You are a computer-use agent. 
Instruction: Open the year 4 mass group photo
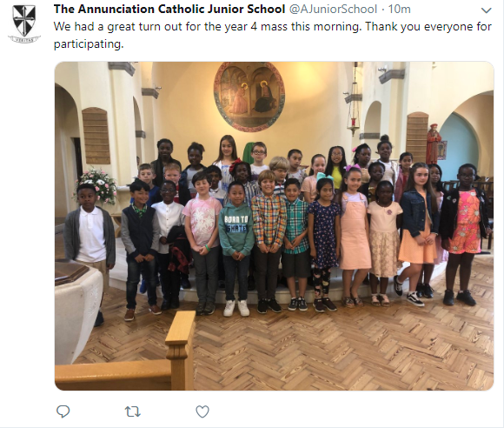(x=275, y=226)
